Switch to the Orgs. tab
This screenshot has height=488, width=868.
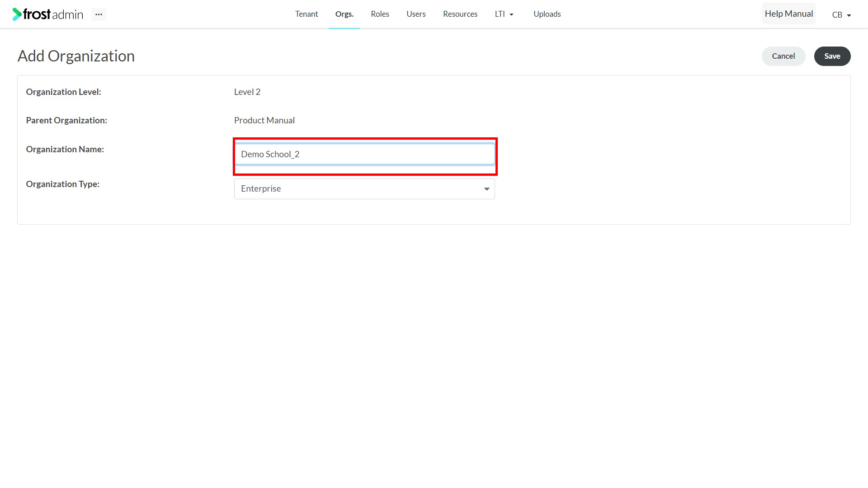tap(344, 14)
